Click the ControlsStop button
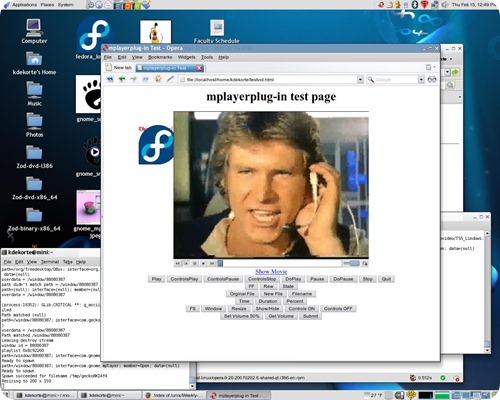Image resolution: width=500 pixels, height=400 pixels. [x=262, y=279]
